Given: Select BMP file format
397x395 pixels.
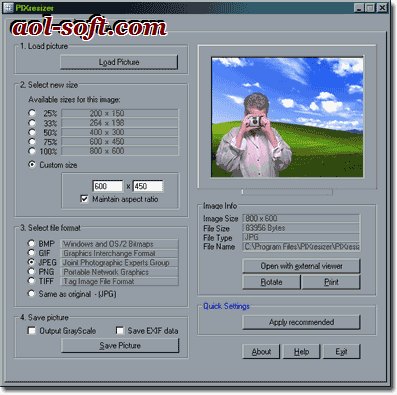Looking at the screenshot, I should click(x=31, y=243).
